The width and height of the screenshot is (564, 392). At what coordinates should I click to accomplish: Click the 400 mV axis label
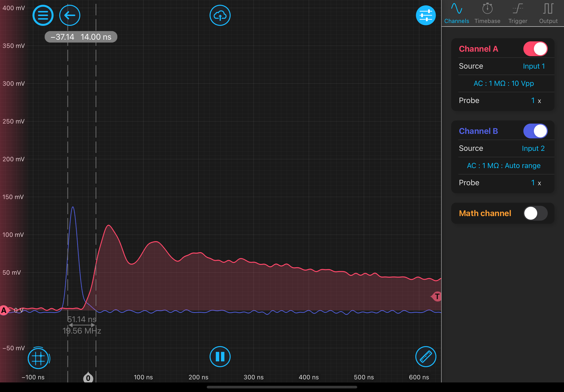click(14, 8)
